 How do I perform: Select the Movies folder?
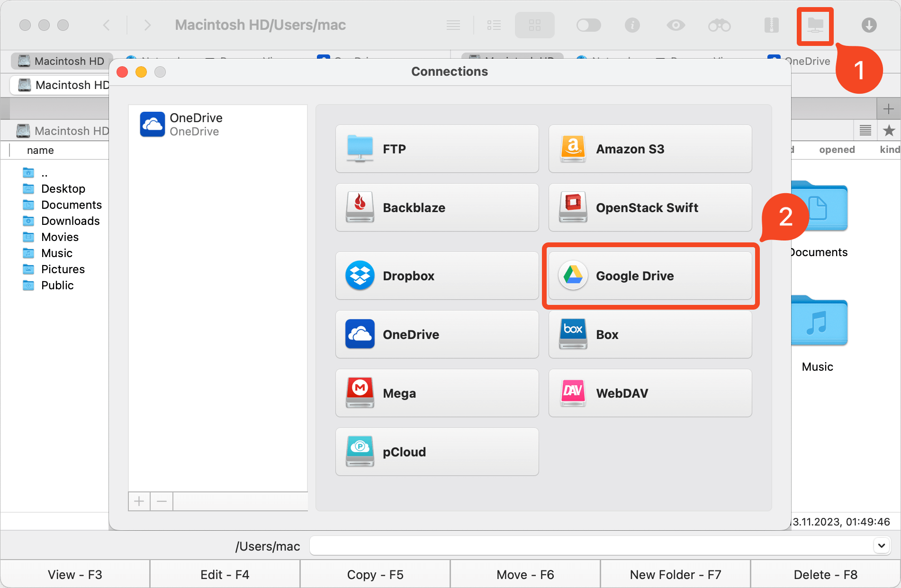(x=59, y=237)
